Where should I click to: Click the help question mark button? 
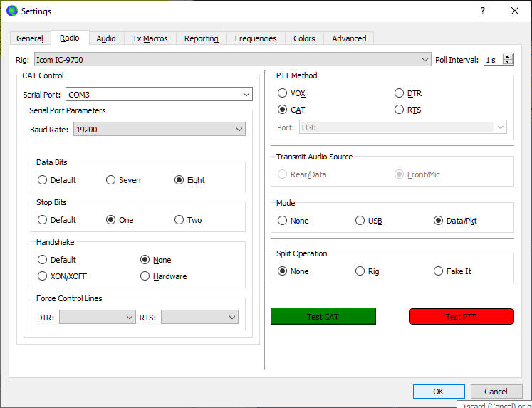coord(482,11)
